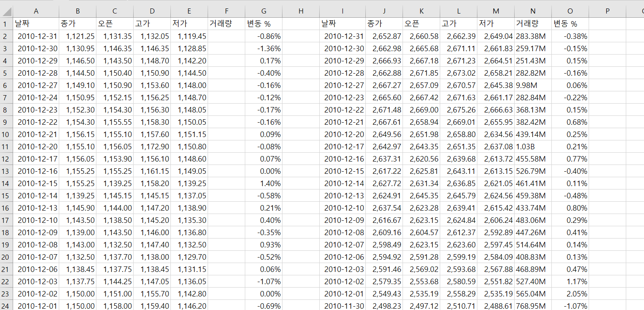The width and height of the screenshot is (644, 310).
Task: Select cell L4 showing 2,671.23
Action: 458,60
